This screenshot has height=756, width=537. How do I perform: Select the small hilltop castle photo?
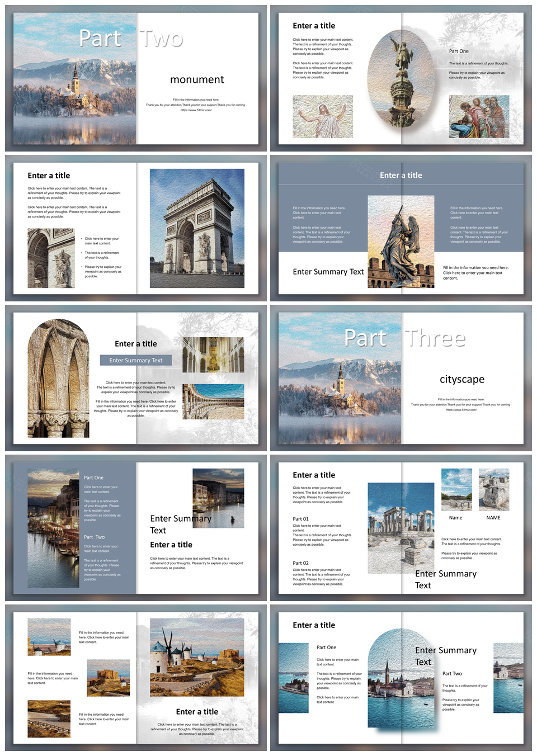tap(109, 678)
